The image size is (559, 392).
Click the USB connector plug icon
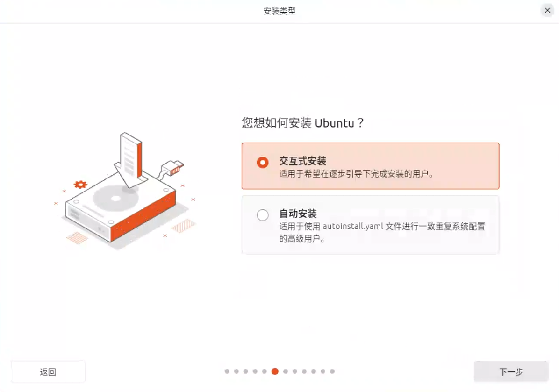pyautogui.click(x=172, y=168)
